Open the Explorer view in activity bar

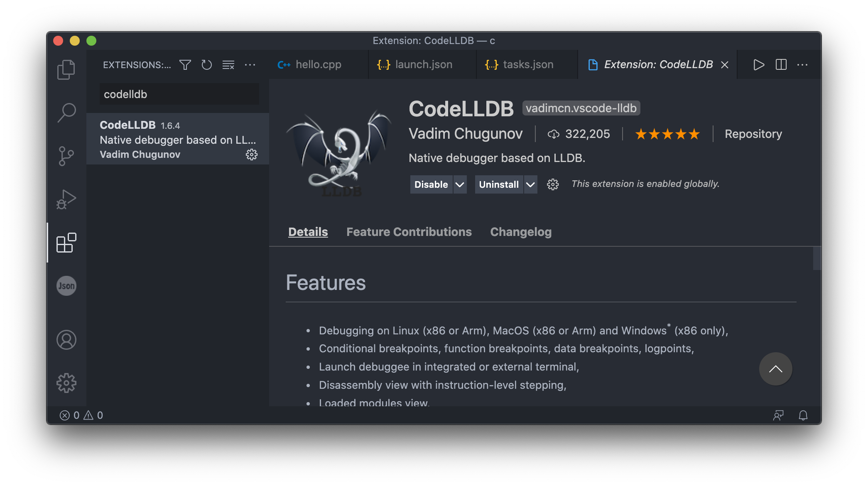pyautogui.click(x=66, y=69)
